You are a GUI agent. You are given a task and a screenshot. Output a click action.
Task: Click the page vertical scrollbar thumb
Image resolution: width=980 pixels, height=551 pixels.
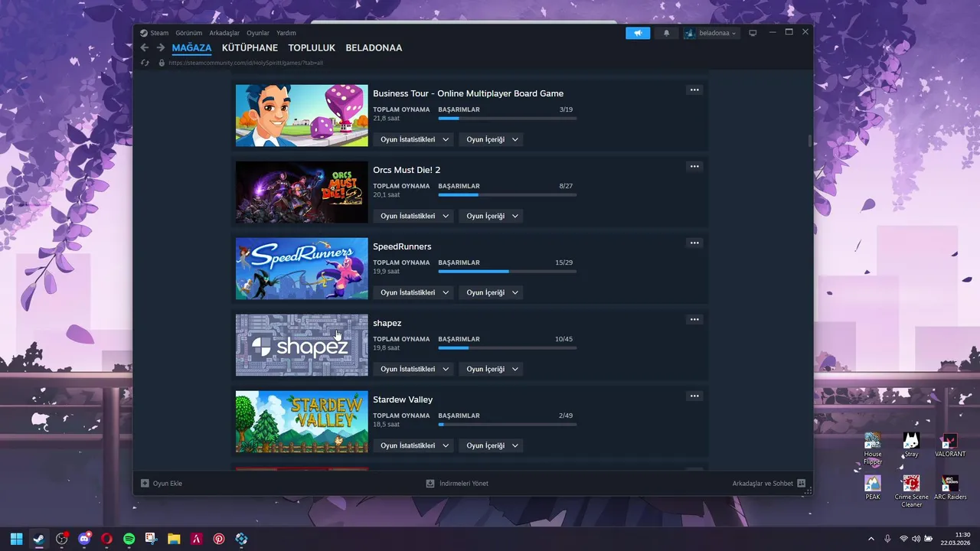(x=809, y=141)
